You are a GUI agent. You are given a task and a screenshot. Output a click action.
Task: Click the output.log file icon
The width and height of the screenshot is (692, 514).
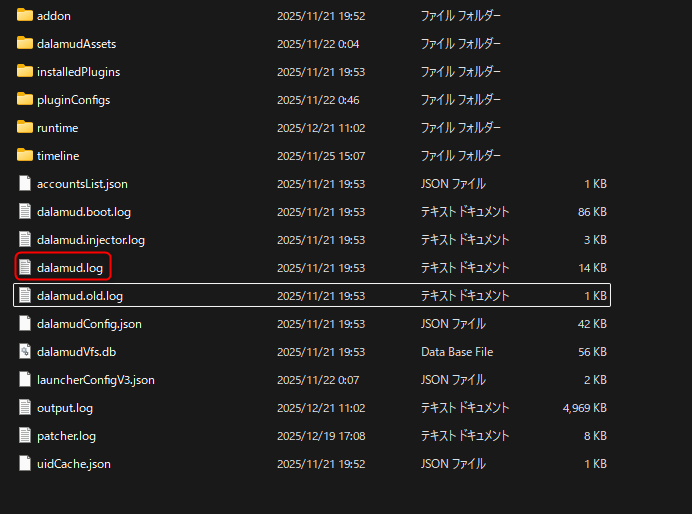click(25, 408)
